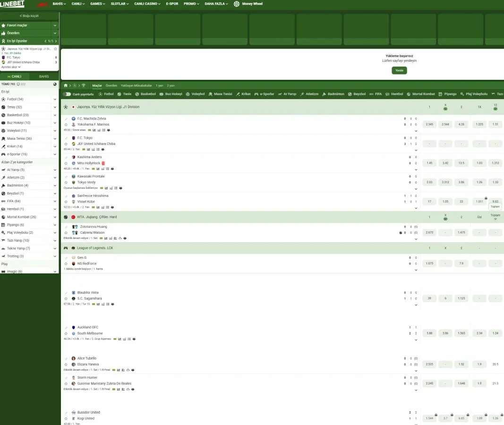Select Hentbol sport filter

394,94
